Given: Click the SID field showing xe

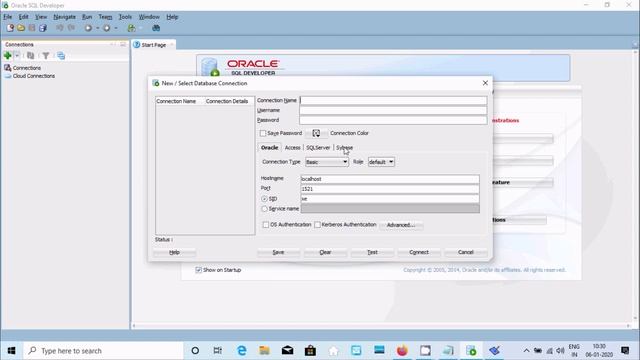Looking at the screenshot, I should tap(390, 199).
